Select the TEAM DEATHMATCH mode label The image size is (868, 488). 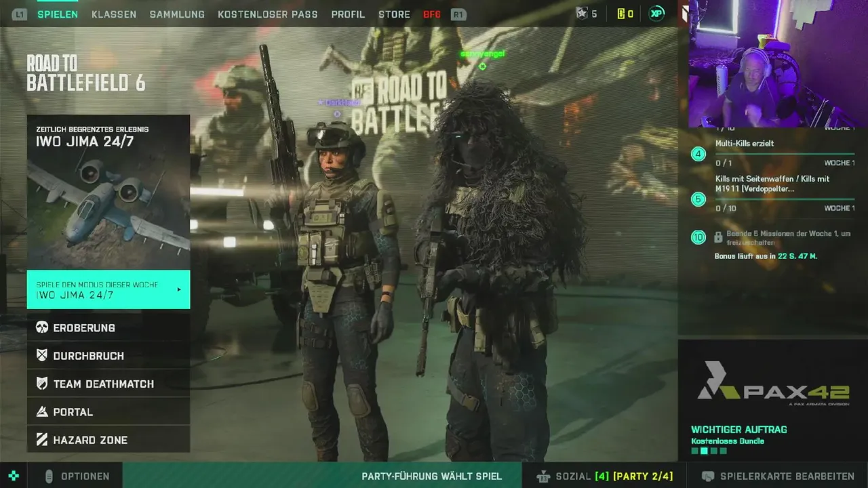click(x=104, y=384)
